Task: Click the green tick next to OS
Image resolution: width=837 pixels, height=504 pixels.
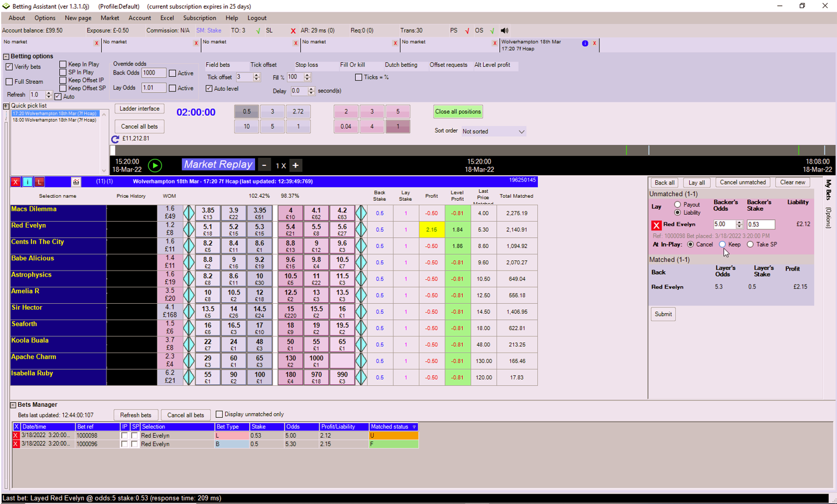Action: (x=492, y=30)
